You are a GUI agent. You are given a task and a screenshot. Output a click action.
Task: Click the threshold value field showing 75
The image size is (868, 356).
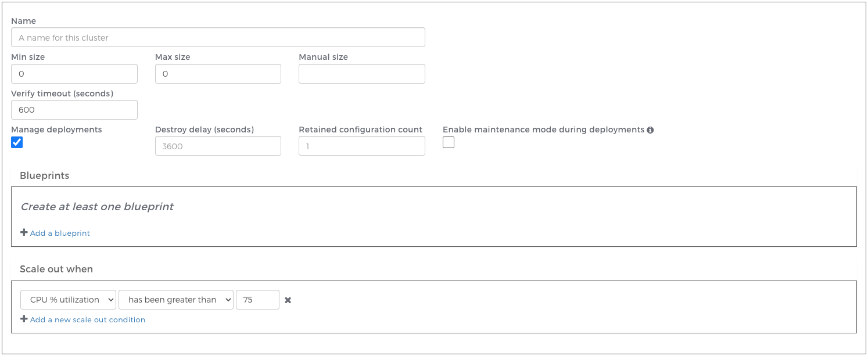click(x=257, y=300)
